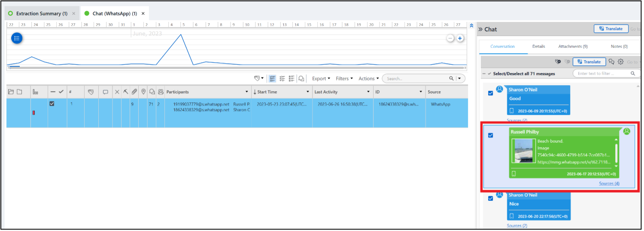Switch to the Attachments (9) tab
The height and width of the screenshot is (231, 644).
tap(573, 46)
